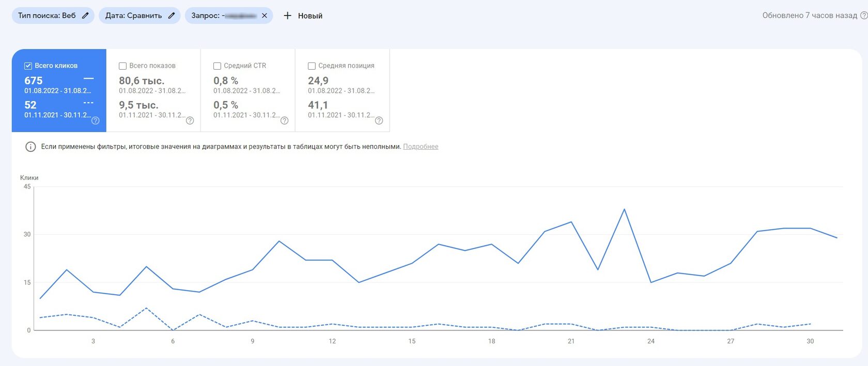
Task: Click info icon next to filter notice
Action: (30, 147)
